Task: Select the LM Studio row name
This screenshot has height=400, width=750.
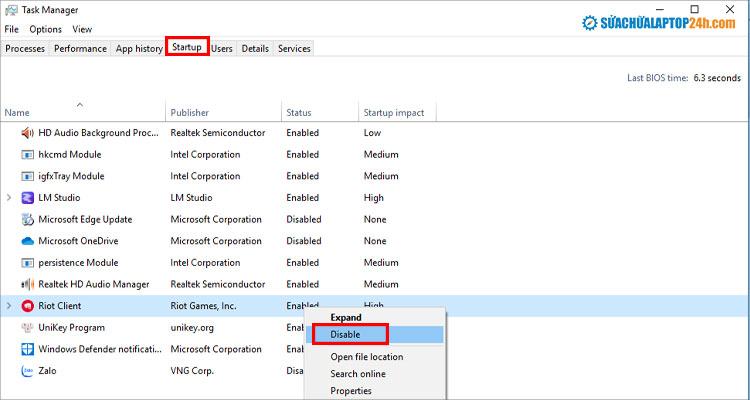Action: 59,198
